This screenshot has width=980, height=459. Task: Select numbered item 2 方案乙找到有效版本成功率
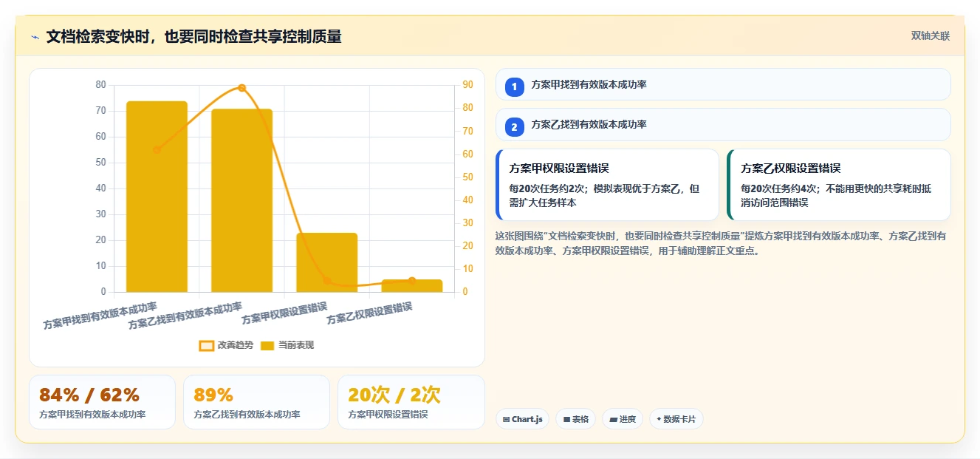coord(723,124)
